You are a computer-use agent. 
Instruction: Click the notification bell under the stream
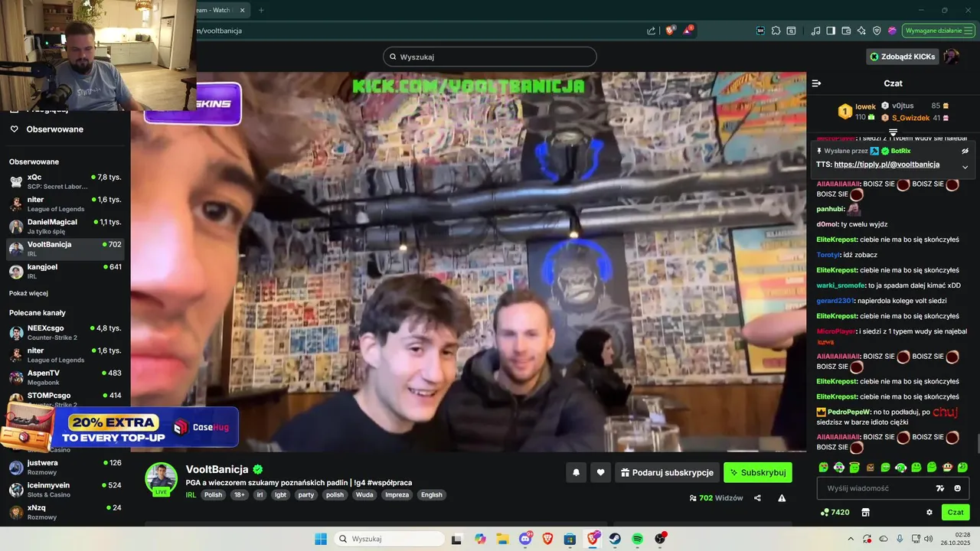pos(576,473)
